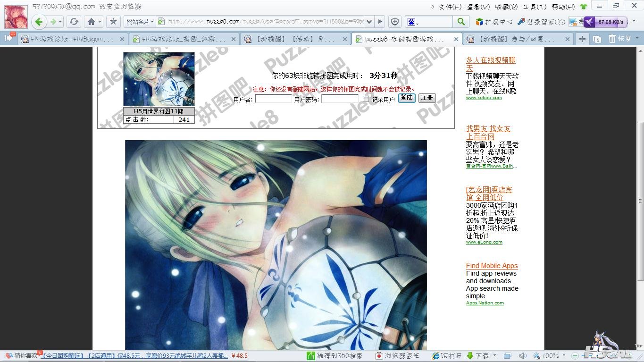Open the 今日团购精选 deal link in status bar
The image size is (644, 362).
click(x=135, y=356)
